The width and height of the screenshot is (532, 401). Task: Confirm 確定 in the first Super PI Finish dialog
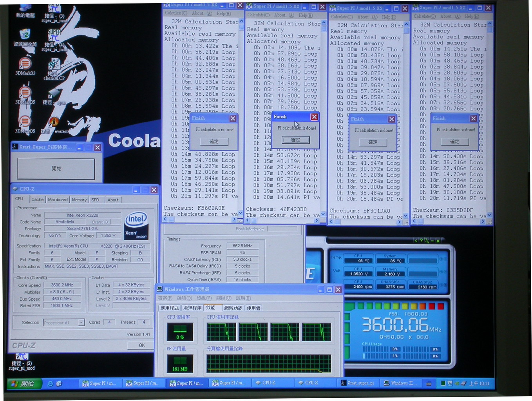pos(214,142)
